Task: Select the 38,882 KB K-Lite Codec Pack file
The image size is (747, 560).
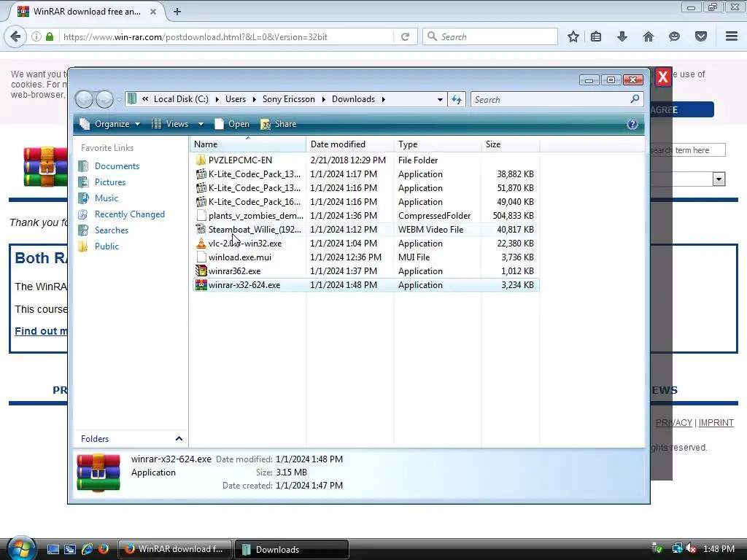Action: click(x=365, y=174)
